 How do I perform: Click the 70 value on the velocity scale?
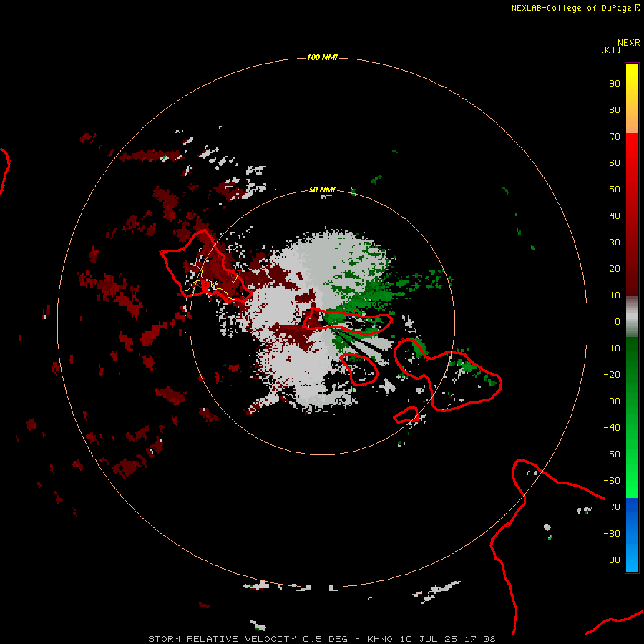tap(615, 137)
